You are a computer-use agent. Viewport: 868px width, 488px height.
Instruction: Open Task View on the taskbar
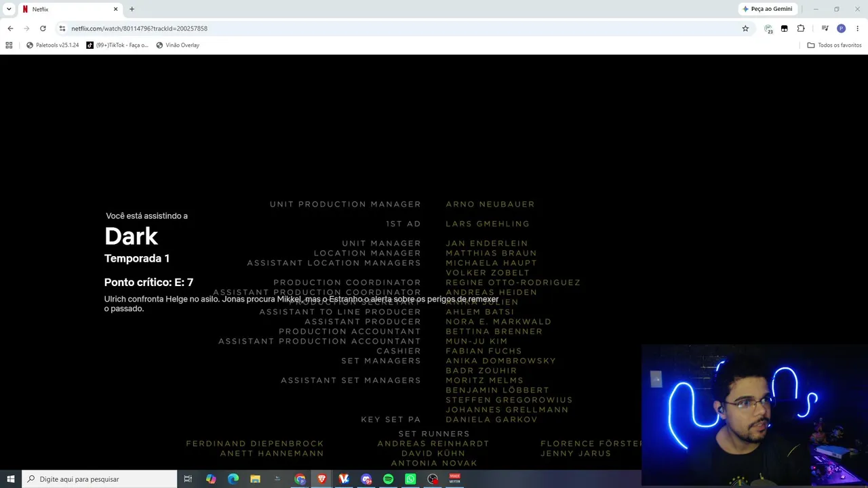(188, 479)
